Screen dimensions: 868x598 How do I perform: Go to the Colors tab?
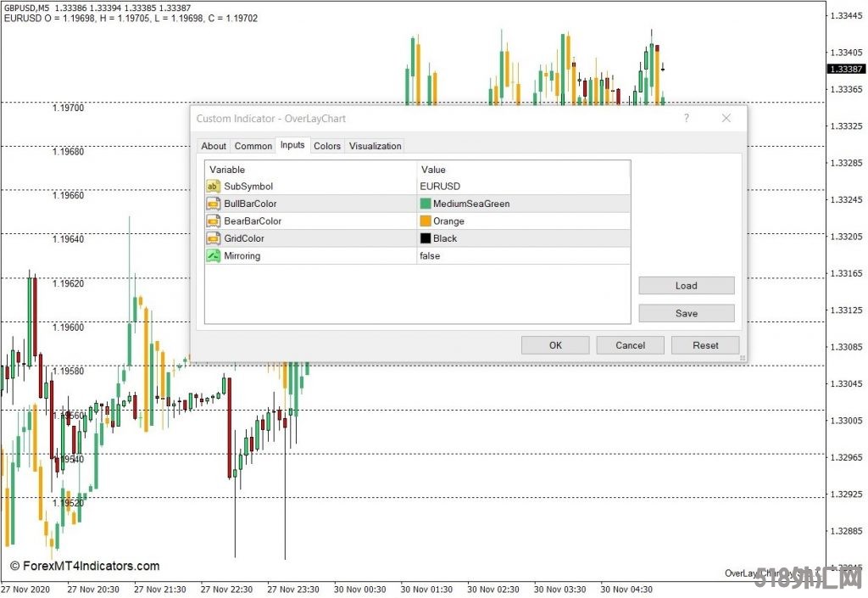[327, 146]
